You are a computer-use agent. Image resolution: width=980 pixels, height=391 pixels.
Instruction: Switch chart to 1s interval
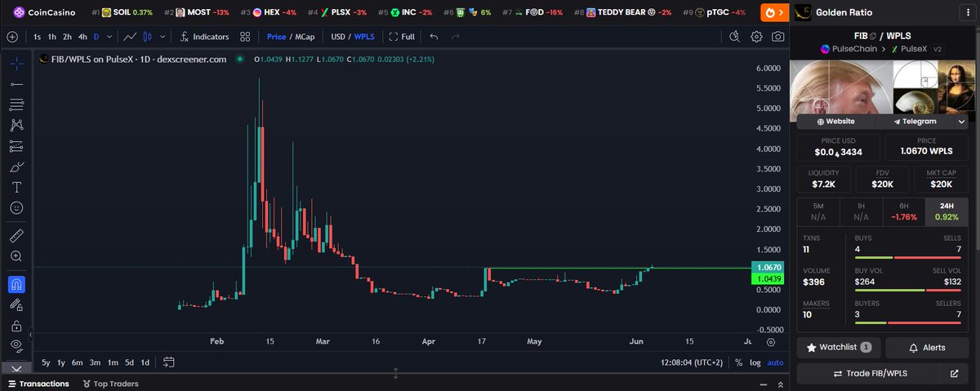38,37
